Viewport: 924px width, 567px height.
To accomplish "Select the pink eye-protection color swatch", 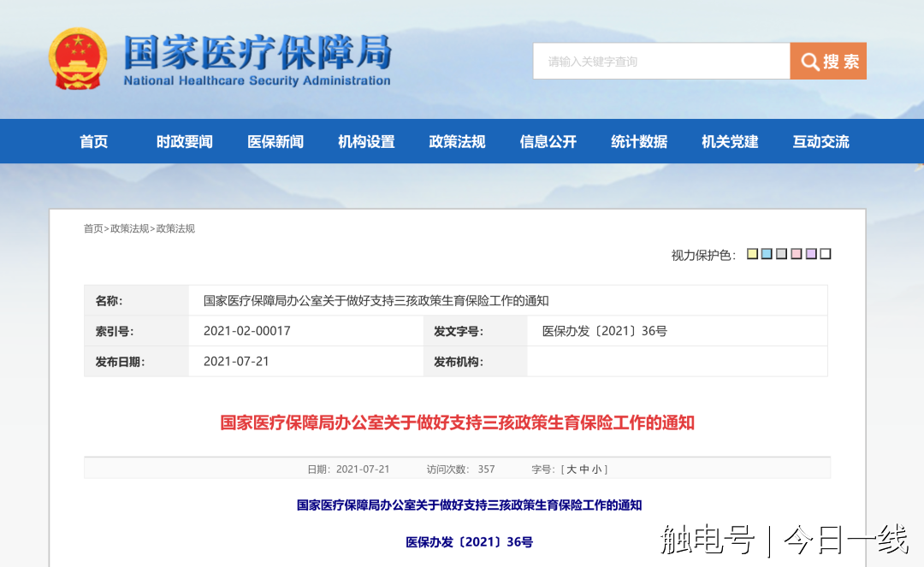I will click(797, 254).
